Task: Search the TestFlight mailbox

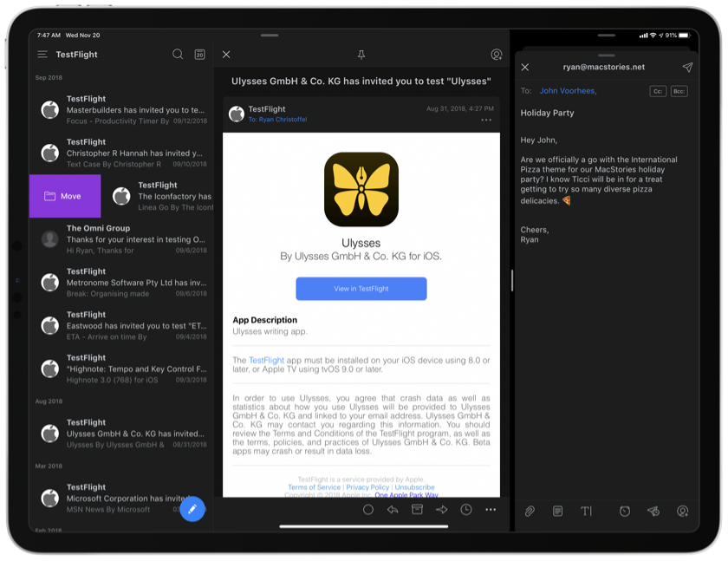Action: [x=178, y=55]
